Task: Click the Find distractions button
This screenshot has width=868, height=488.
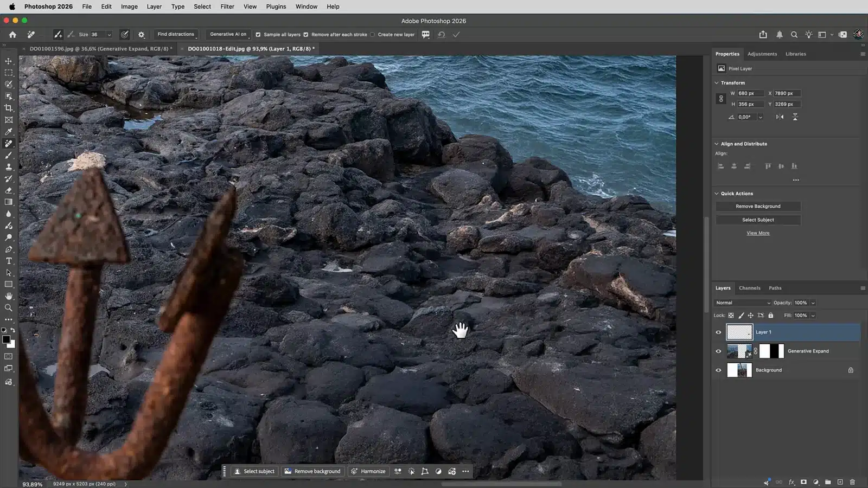Action: pyautogui.click(x=176, y=34)
